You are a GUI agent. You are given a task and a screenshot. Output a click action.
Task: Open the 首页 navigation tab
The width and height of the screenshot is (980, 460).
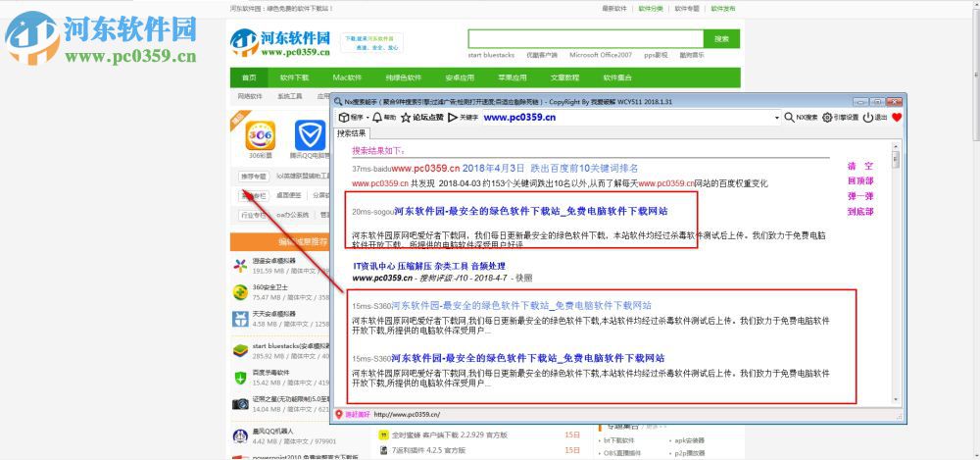[249, 78]
